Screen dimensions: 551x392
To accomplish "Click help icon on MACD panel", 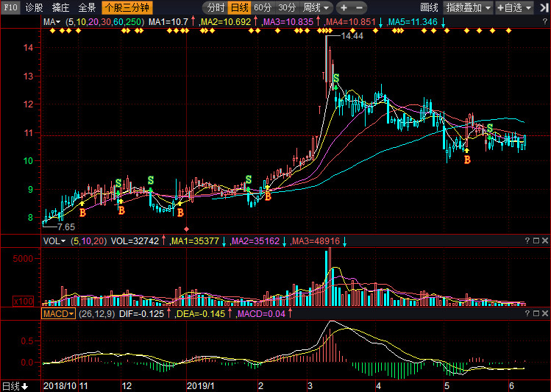I will coord(527,313).
